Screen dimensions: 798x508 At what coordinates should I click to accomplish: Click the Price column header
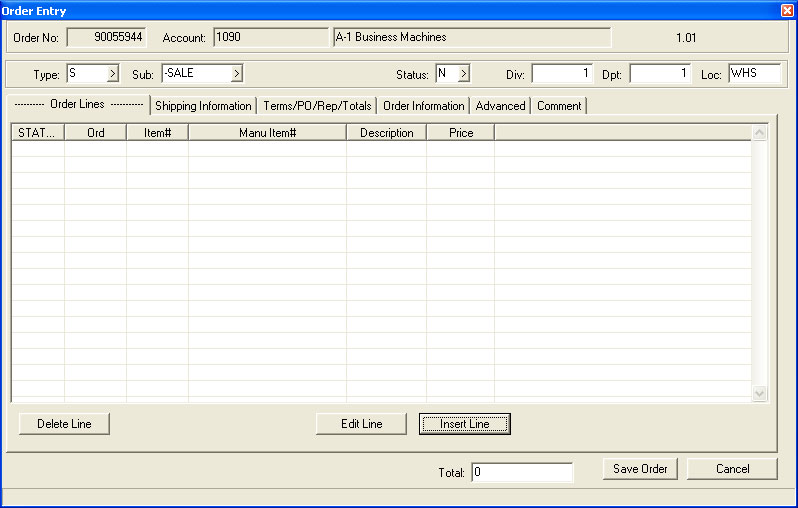(461, 133)
